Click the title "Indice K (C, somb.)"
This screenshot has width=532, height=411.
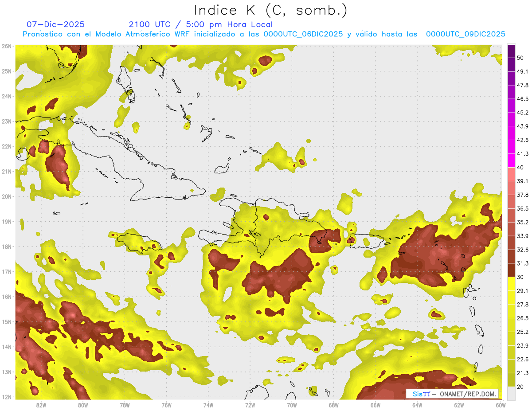pos(270,10)
